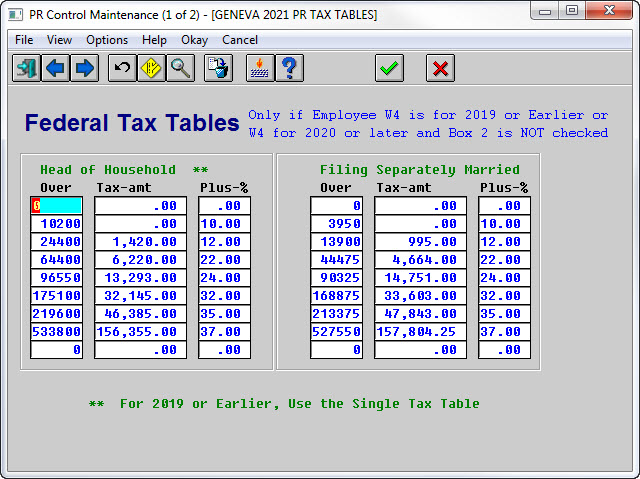Click Filing Separately Over field 44475

336,259
